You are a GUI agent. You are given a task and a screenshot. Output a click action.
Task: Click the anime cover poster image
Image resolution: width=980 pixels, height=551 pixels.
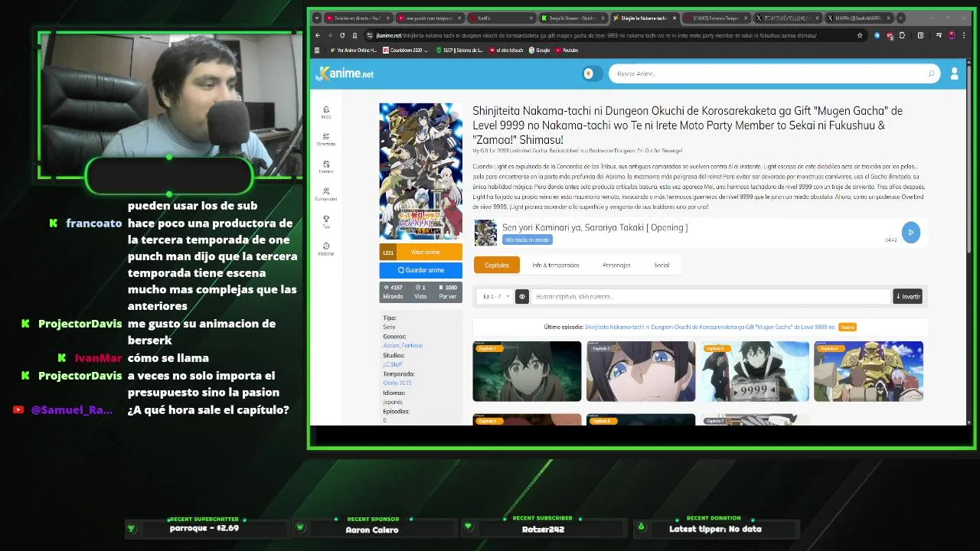tap(421, 171)
